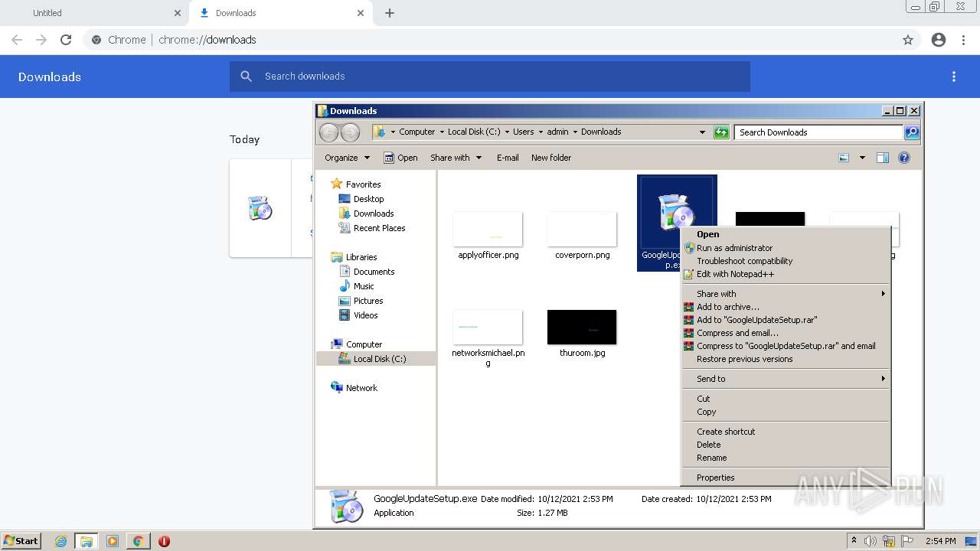Screen dimensions: 980x551
Task: Open Internet Explorer from taskbar
Action: [x=60, y=541]
